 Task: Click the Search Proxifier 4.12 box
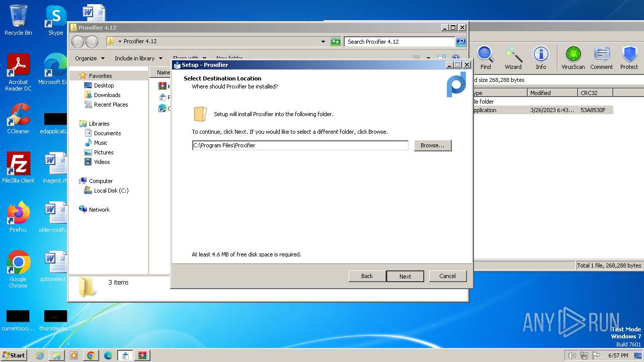[x=400, y=42]
